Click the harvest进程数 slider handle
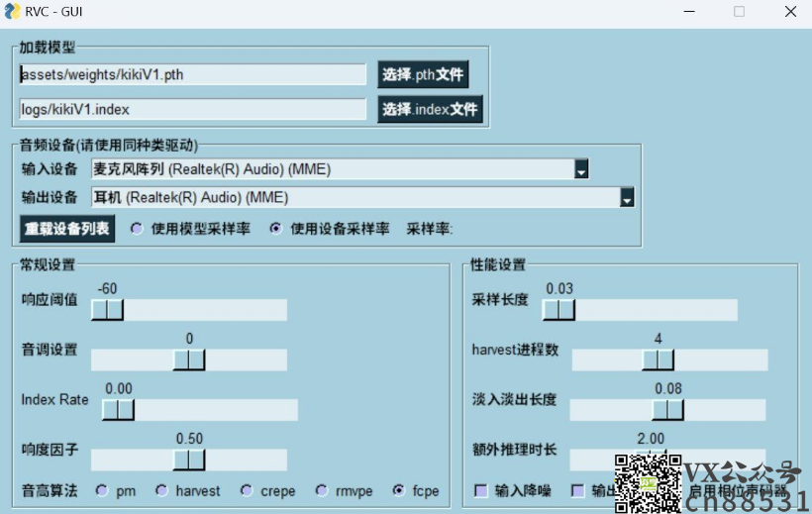 coord(658,360)
